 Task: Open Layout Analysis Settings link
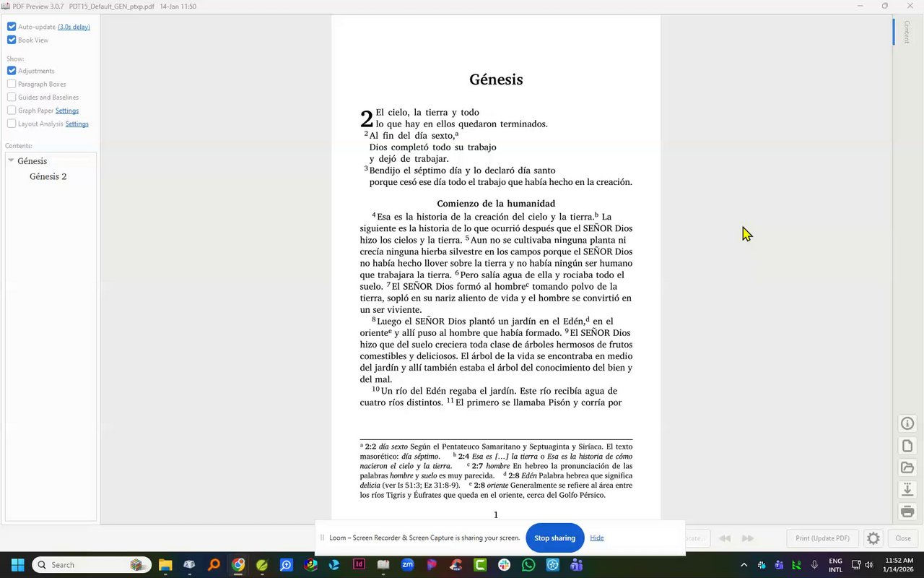click(77, 124)
